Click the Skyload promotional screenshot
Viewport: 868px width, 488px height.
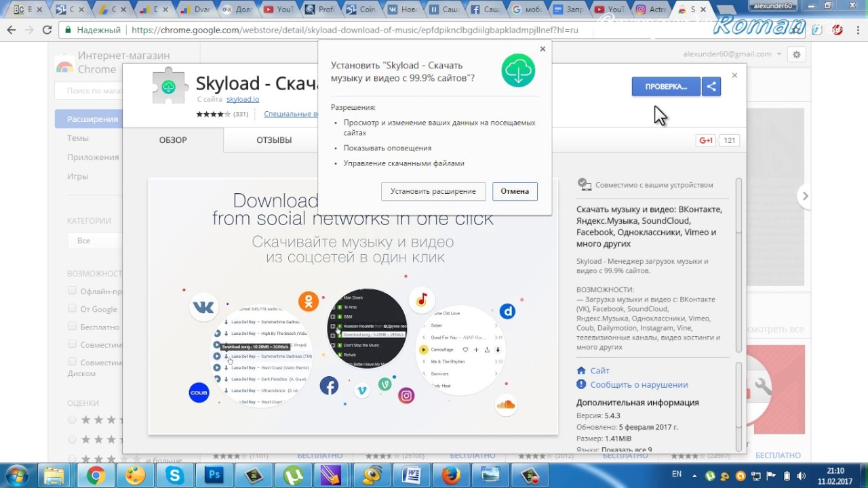click(353, 306)
